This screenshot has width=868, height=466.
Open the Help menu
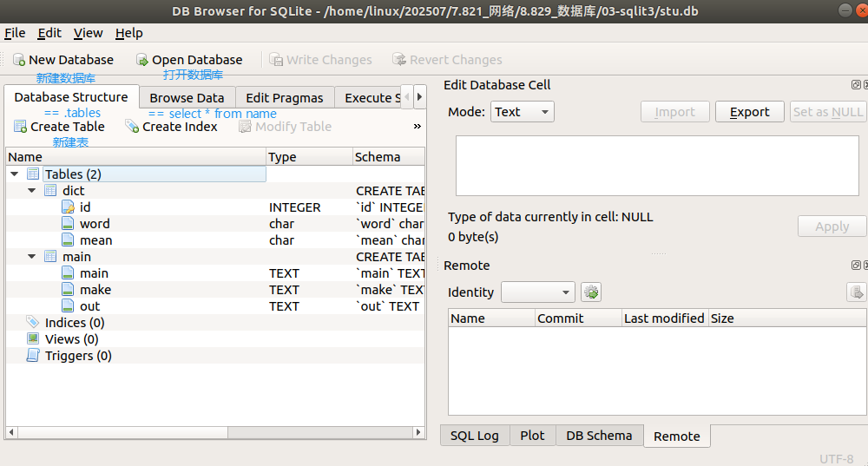(x=129, y=33)
